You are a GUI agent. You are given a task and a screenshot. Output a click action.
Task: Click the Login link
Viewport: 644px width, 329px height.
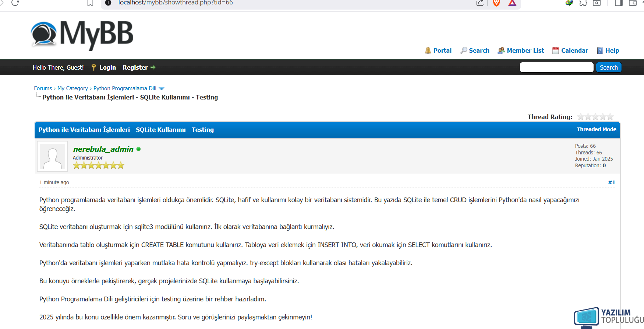(107, 67)
